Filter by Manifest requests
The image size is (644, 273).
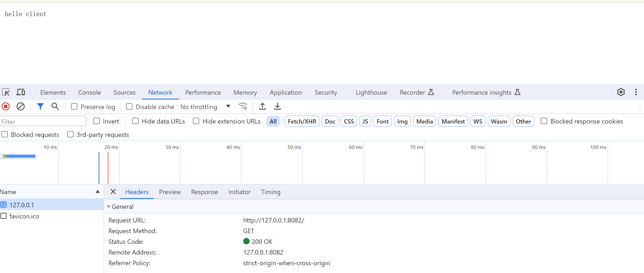[453, 121]
